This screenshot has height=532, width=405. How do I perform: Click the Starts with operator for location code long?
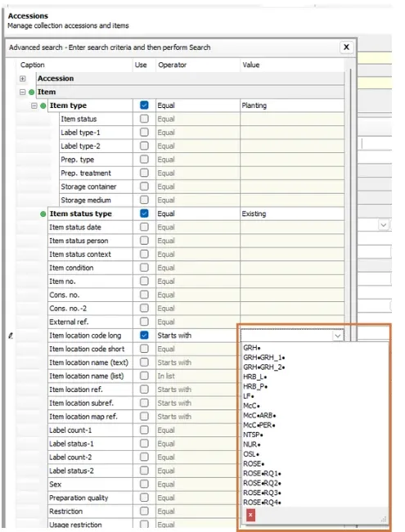(x=174, y=336)
